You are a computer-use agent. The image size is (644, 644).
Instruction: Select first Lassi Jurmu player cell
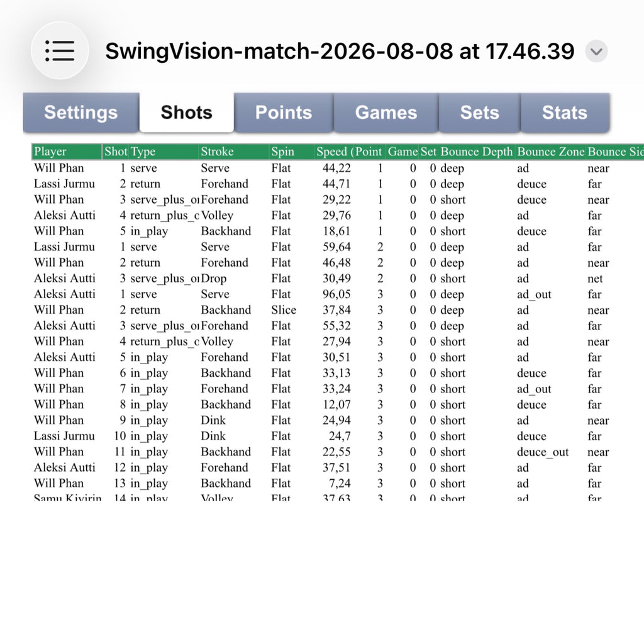(x=64, y=184)
